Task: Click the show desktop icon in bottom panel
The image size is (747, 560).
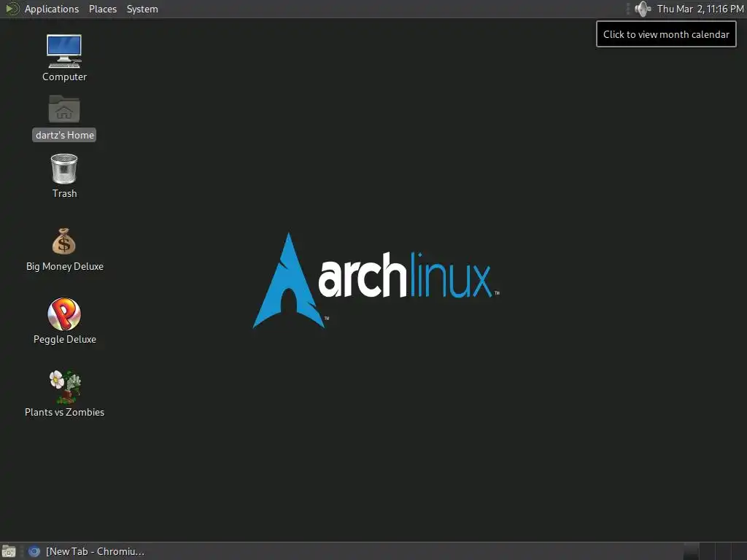Action: click(9, 551)
